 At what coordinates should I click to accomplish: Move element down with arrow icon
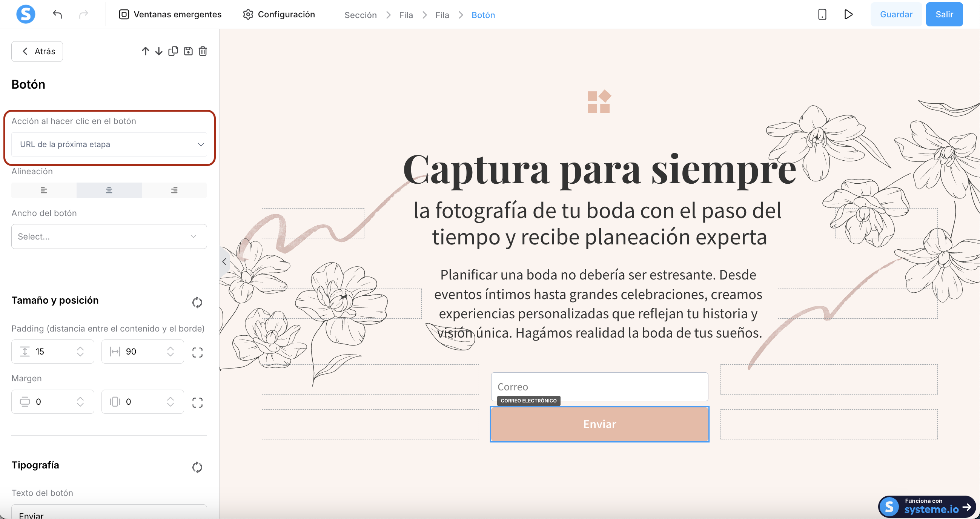(159, 51)
